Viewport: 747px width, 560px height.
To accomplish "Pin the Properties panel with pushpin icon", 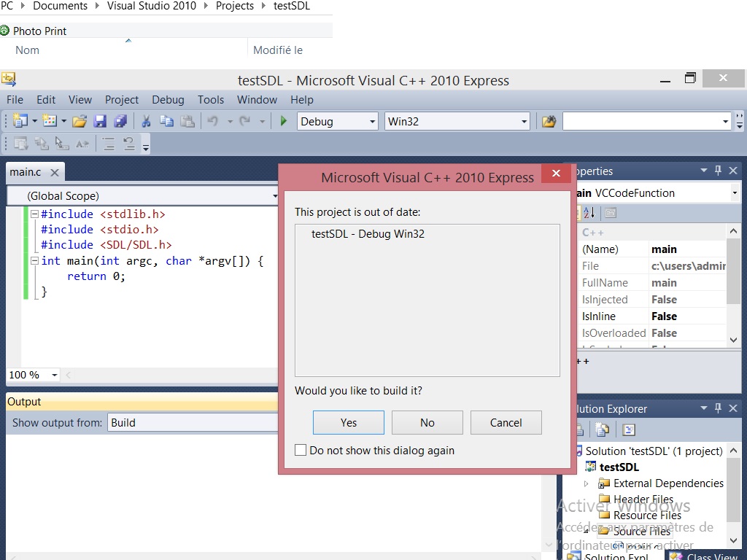I will click(718, 171).
